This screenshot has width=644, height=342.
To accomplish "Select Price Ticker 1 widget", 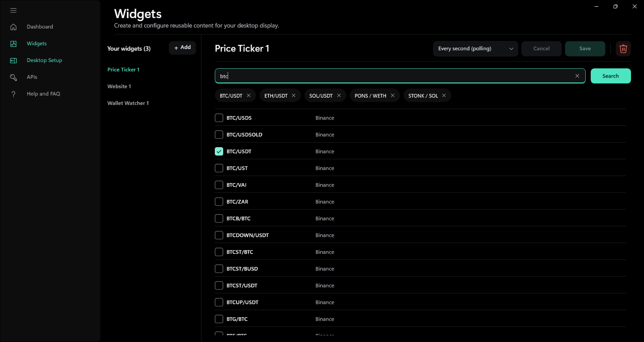I will [x=123, y=70].
